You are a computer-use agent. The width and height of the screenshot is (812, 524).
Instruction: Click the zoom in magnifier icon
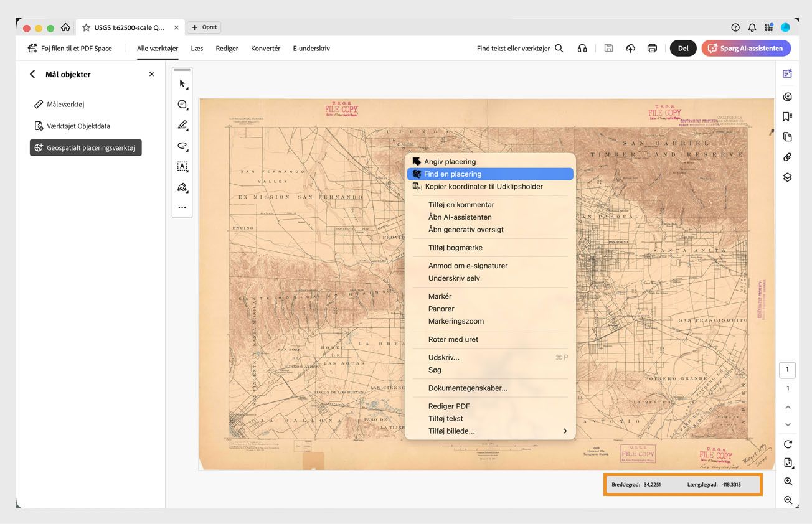(x=788, y=482)
